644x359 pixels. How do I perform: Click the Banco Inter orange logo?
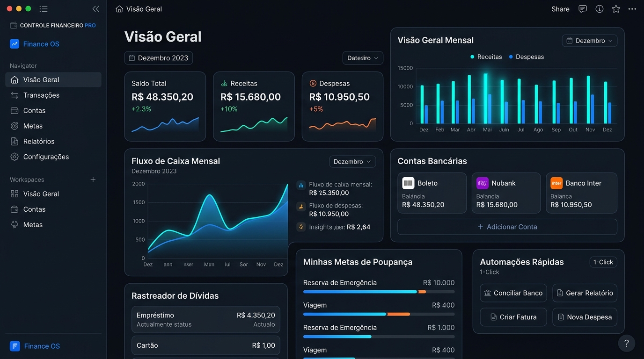coord(556,183)
